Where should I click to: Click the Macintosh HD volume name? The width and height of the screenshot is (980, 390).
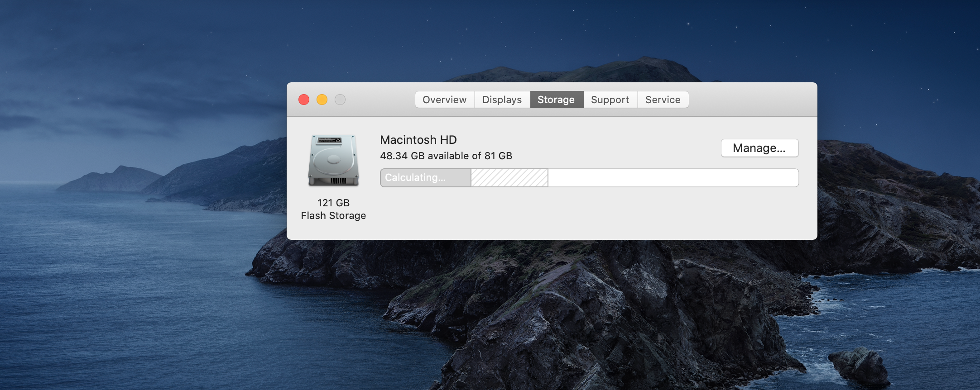[x=418, y=140]
